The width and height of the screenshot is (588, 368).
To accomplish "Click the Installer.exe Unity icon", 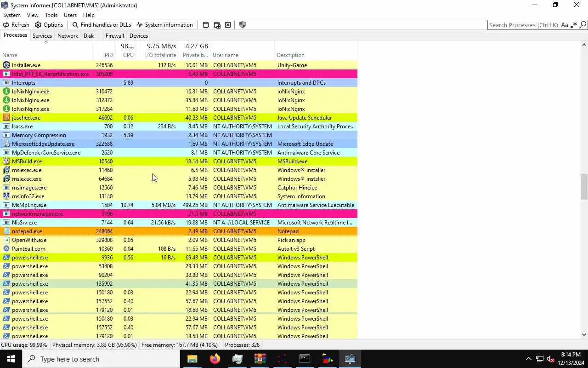I will coord(6,65).
